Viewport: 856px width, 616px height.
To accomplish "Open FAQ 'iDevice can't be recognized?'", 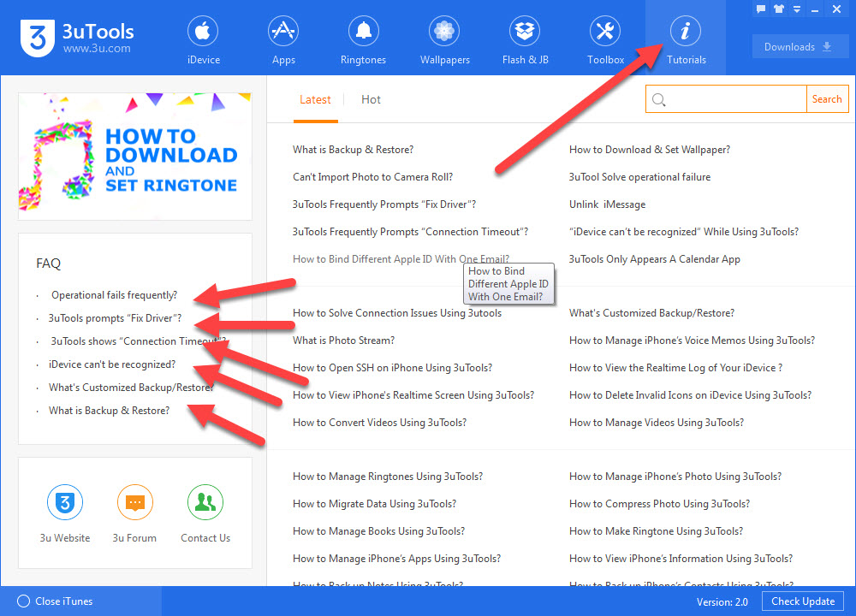I will click(112, 364).
